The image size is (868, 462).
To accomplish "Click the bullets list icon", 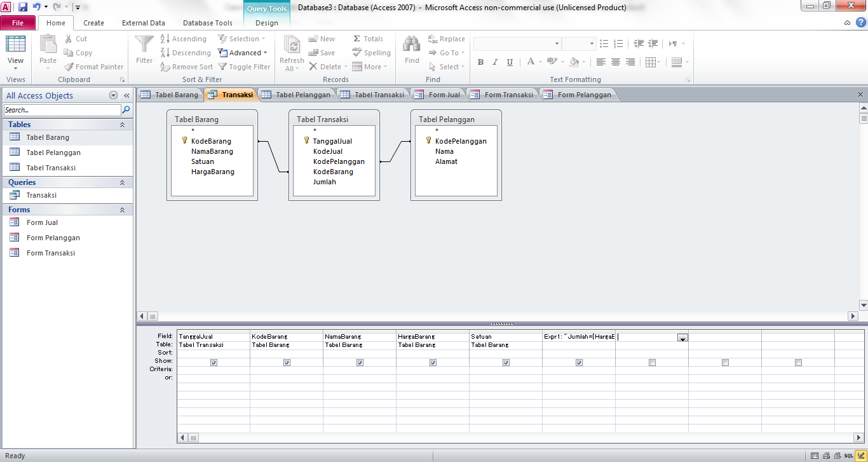I will click(x=604, y=44).
